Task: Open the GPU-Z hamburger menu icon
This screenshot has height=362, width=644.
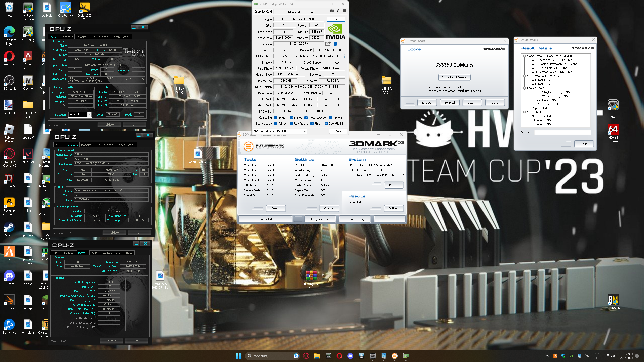Action: (x=344, y=11)
